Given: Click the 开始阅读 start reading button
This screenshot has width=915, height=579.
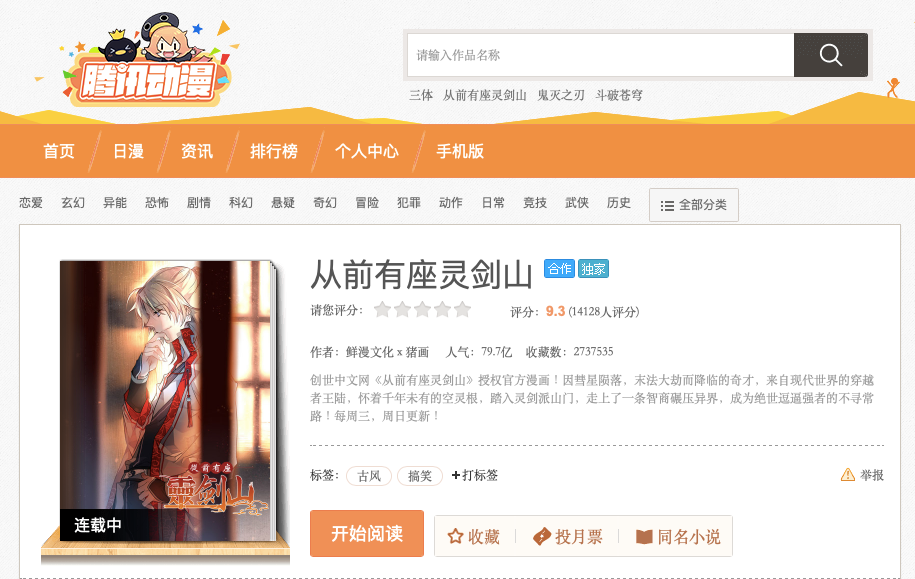Looking at the screenshot, I should [367, 533].
